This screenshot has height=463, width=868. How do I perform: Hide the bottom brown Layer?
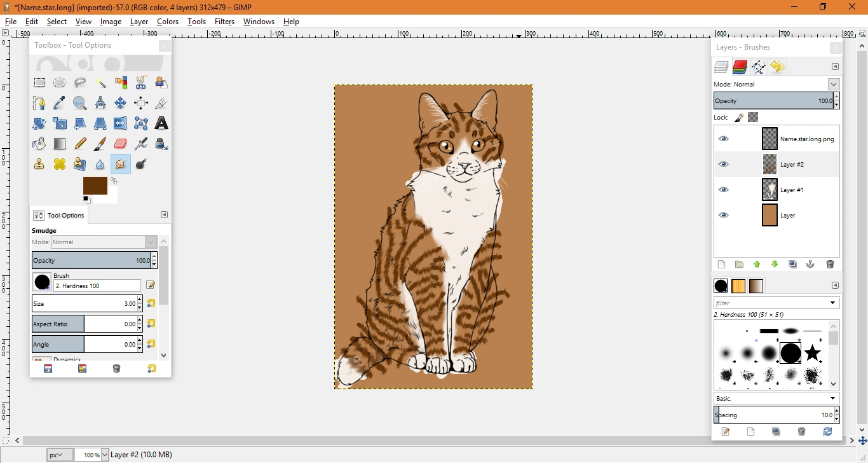(724, 215)
